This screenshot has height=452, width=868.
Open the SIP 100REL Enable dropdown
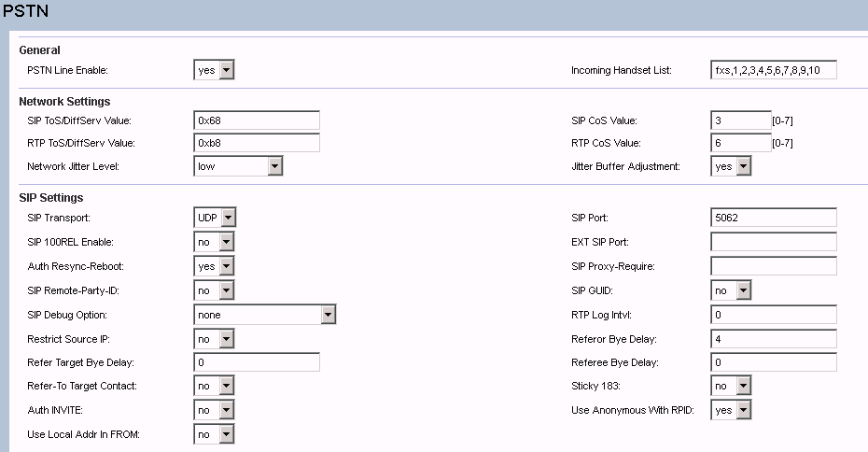pyautogui.click(x=215, y=242)
